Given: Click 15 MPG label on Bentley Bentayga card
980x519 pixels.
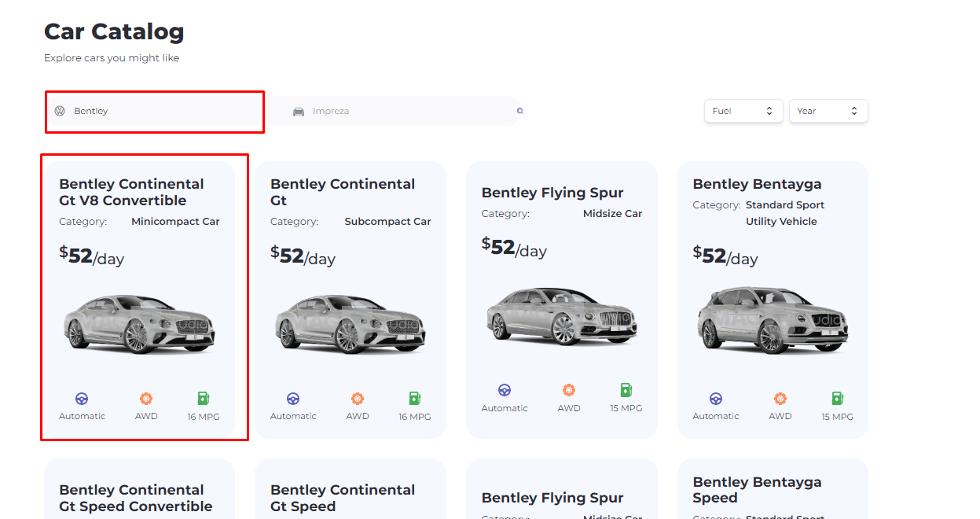Looking at the screenshot, I should coord(838,417).
